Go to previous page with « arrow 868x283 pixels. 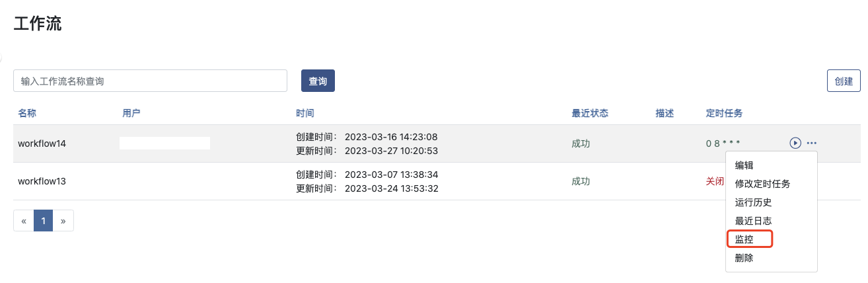point(24,221)
